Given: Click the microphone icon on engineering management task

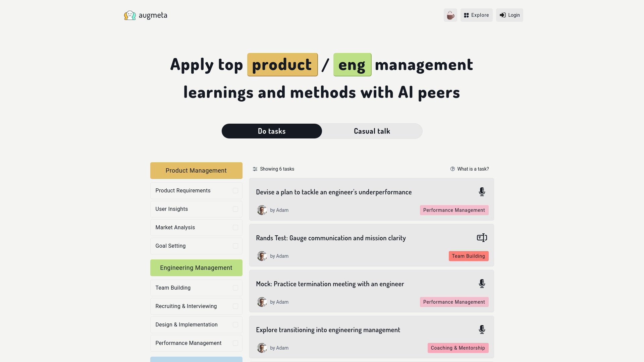Looking at the screenshot, I should coord(482,329).
